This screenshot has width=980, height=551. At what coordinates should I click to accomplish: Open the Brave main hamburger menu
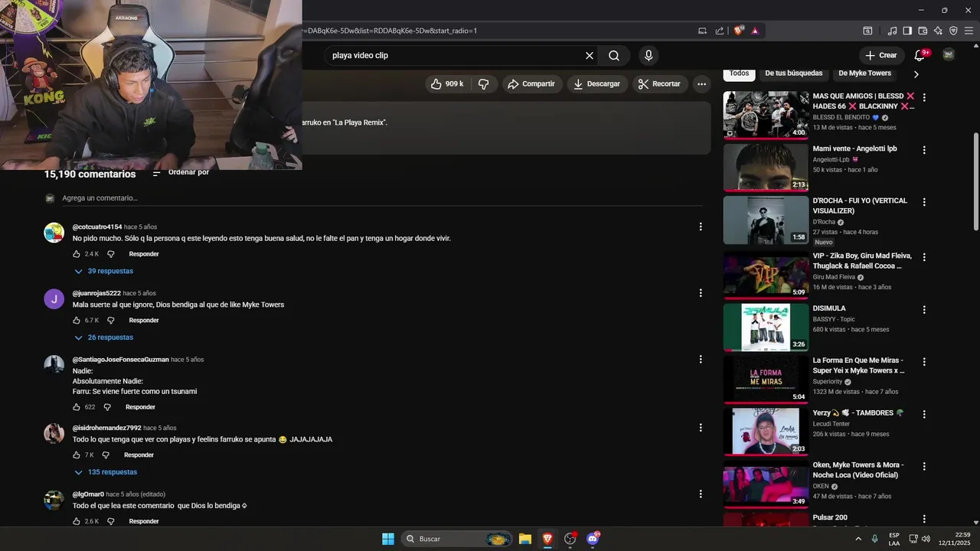[x=969, y=31]
